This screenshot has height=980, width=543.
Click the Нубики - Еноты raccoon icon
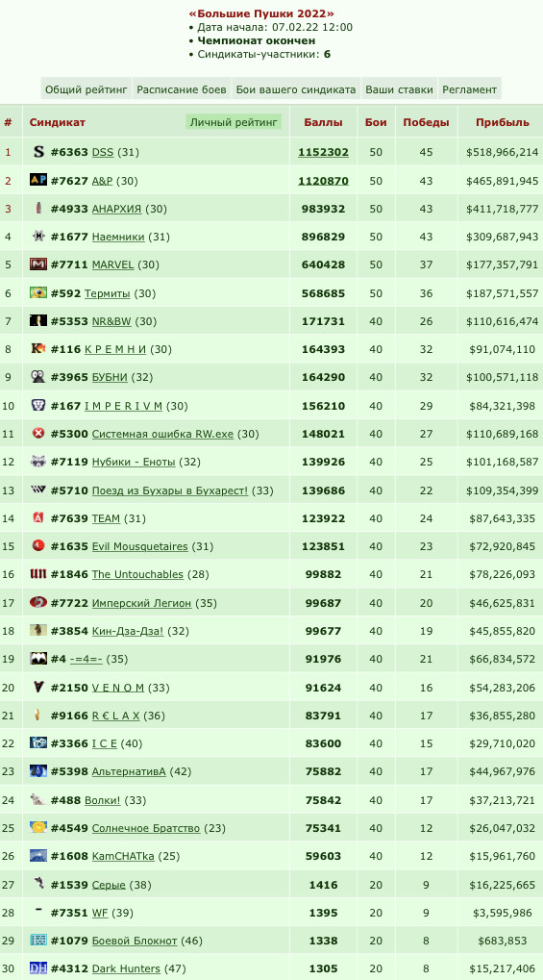[x=38, y=462]
